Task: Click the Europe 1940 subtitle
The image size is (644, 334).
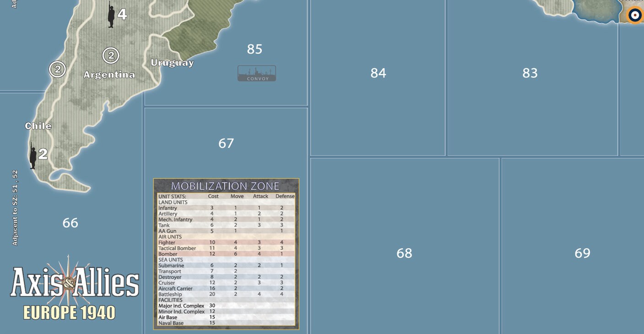Action: (x=69, y=312)
